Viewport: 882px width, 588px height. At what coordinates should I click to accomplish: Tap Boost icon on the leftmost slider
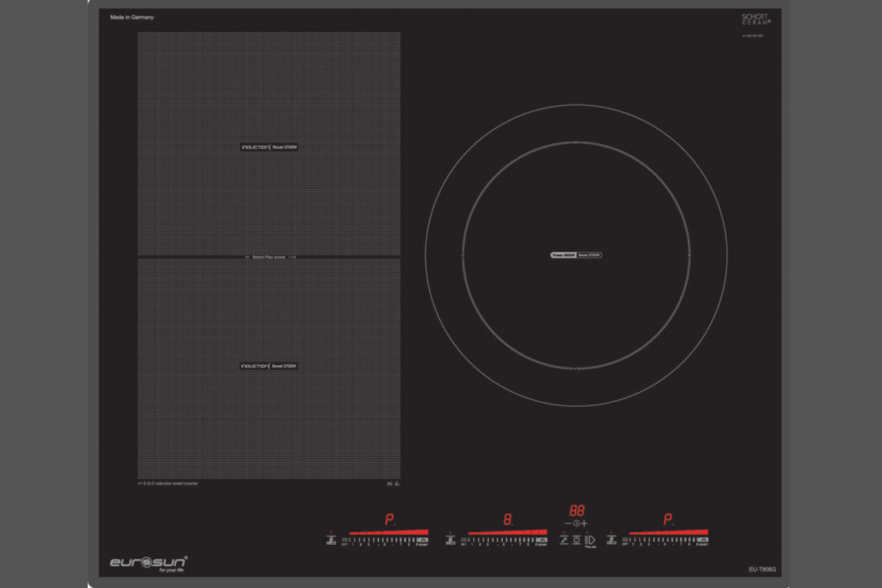coord(422,540)
